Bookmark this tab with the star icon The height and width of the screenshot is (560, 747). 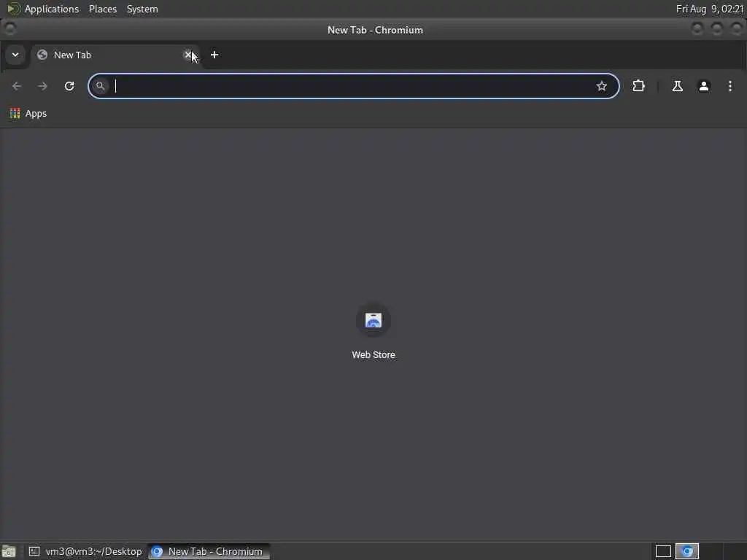[601, 86]
